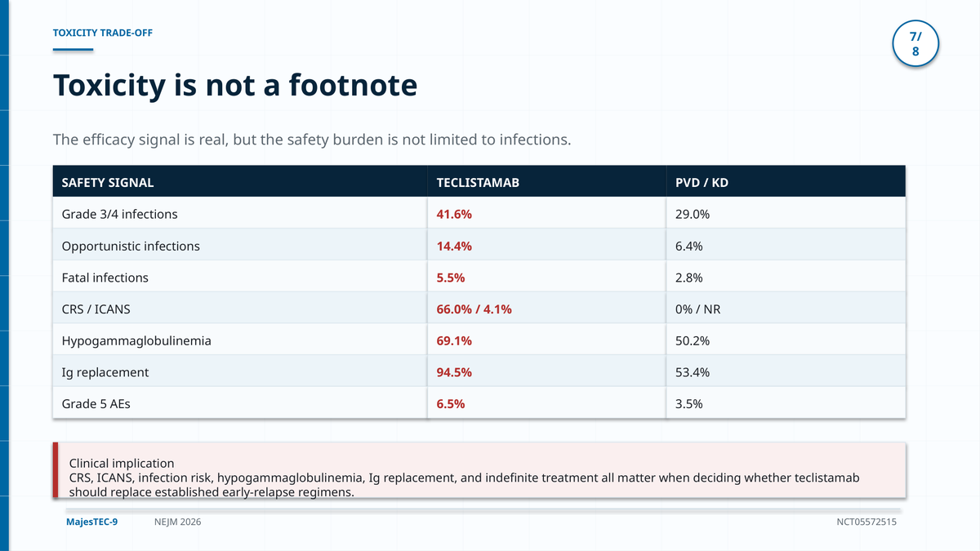
Task: Click the Opportunistic infections row label
Action: pyautogui.click(x=131, y=246)
